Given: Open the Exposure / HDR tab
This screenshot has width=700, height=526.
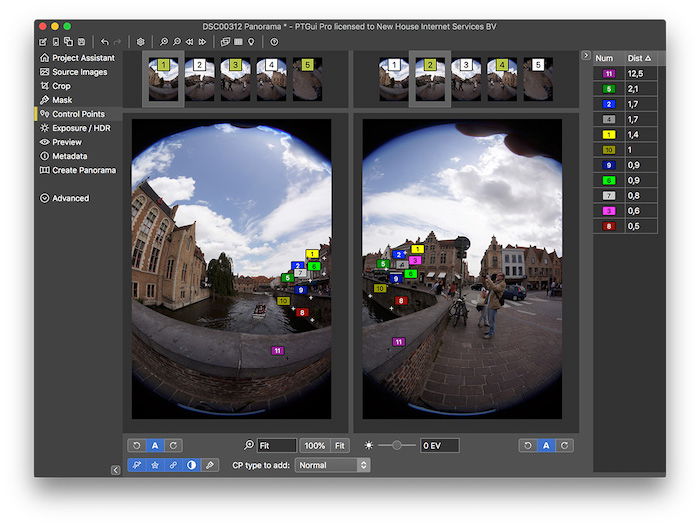Looking at the screenshot, I should (x=80, y=128).
